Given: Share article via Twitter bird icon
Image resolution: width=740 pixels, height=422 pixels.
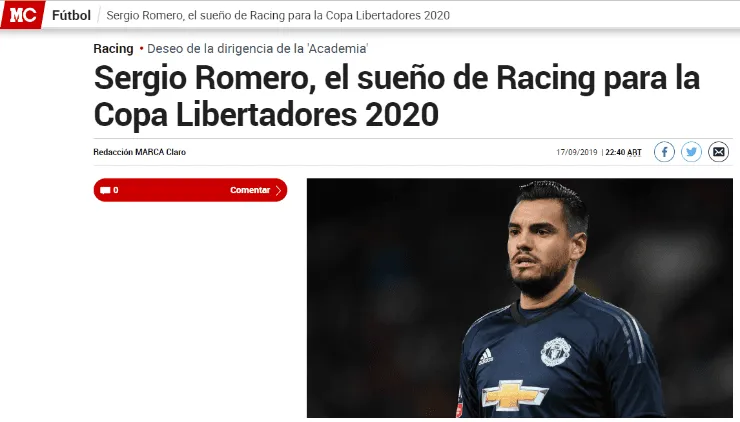Looking at the screenshot, I should [x=691, y=152].
